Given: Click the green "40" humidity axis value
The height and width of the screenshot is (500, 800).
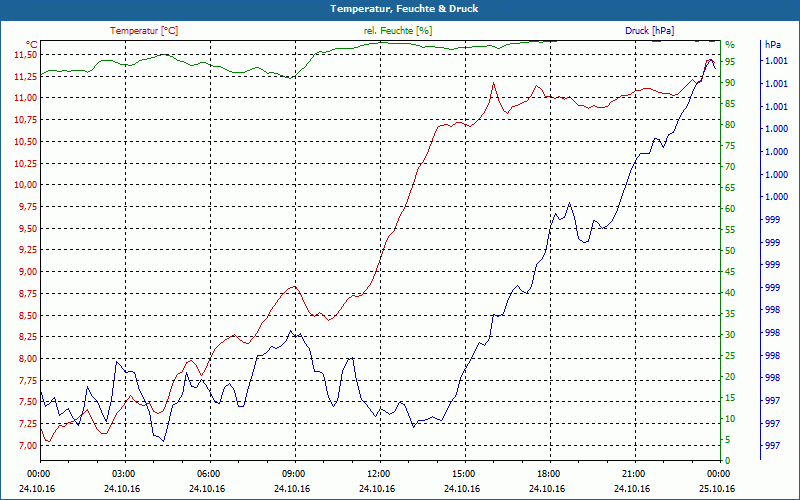Looking at the screenshot, I should 730,293.
